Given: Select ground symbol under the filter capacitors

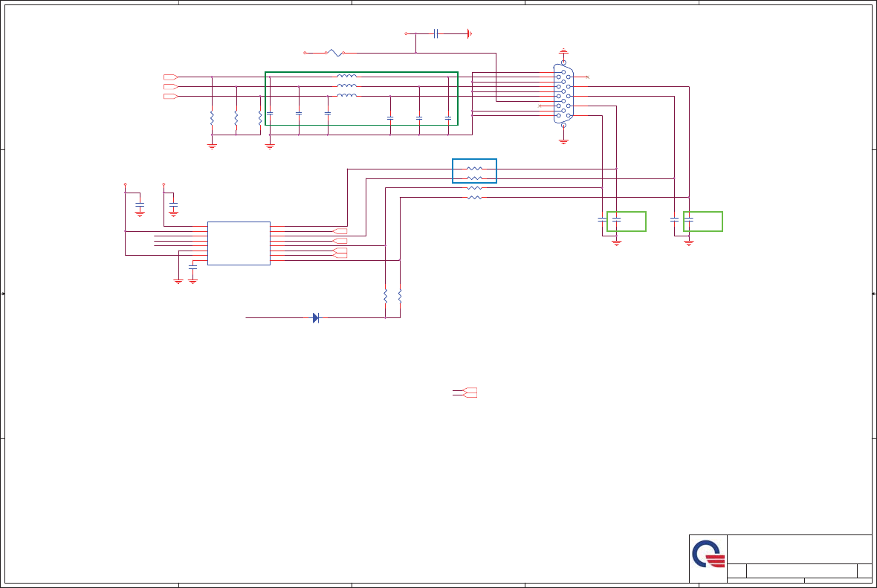Looking at the screenshot, I should click(x=270, y=146).
